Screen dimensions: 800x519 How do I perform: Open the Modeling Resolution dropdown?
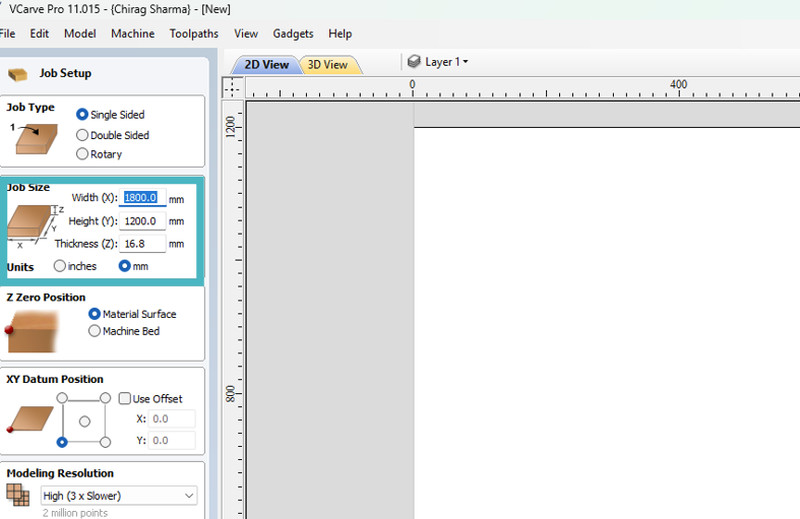119,496
